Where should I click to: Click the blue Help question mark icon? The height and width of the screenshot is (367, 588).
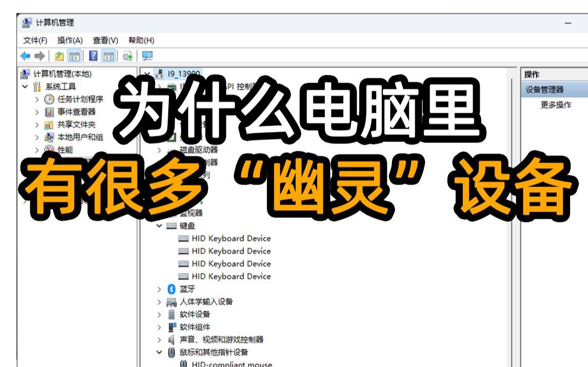pyautogui.click(x=93, y=56)
